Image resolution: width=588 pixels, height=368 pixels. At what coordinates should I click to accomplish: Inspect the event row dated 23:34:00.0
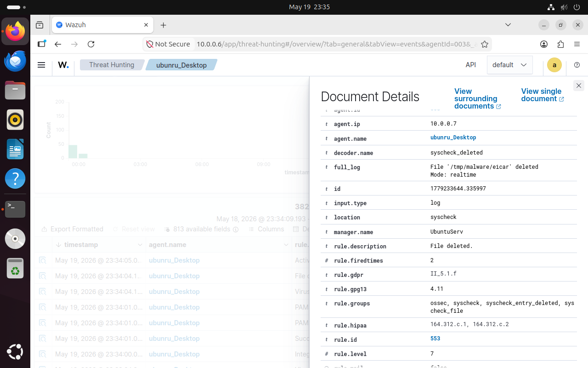[43, 354]
